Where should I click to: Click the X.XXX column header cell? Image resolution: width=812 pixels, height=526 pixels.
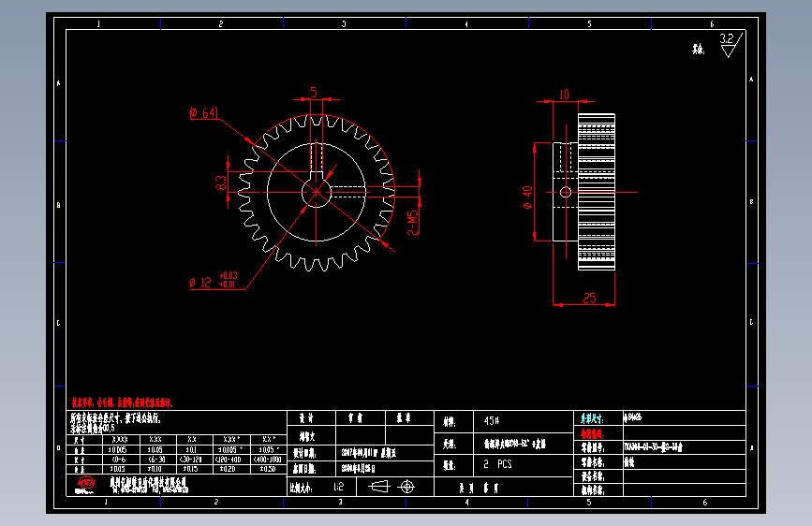(x=120, y=440)
